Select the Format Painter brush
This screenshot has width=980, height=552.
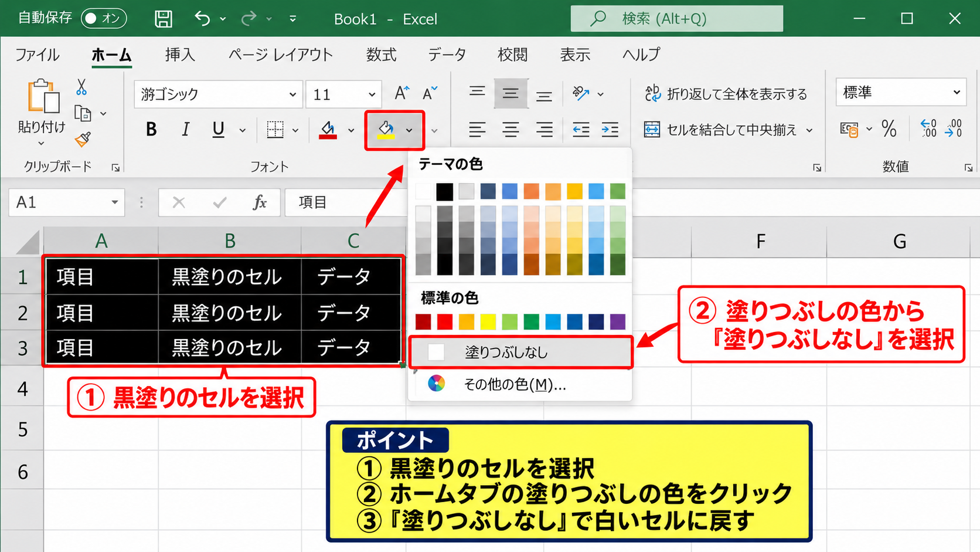(83, 139)
